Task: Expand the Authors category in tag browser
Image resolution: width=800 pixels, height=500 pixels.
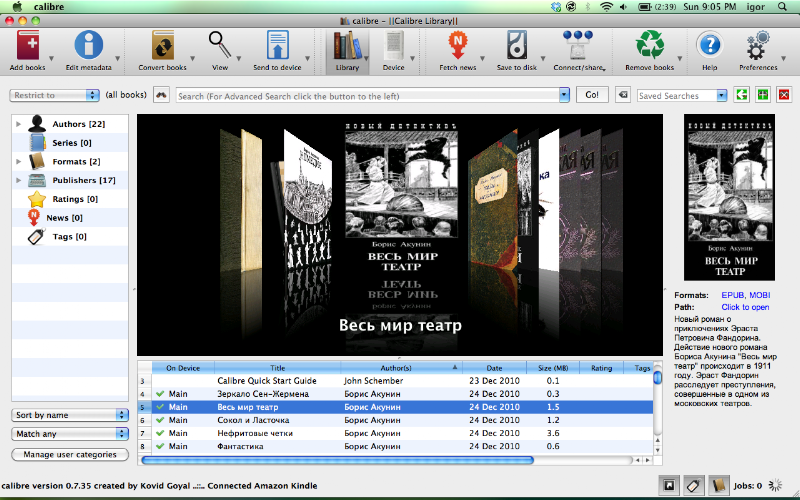Action: click(x=18, y=124)
